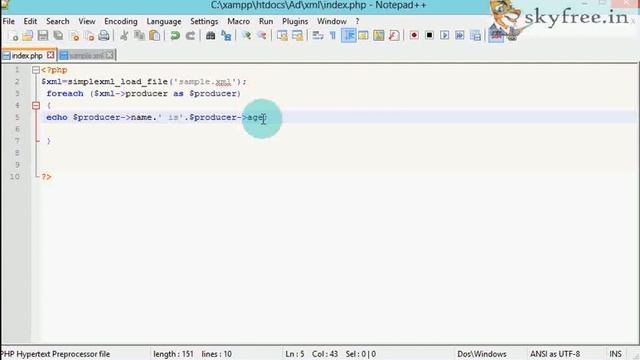This screenshot has width=640, height=360.
Task: Close the index.php tab
Action: point(50,55)
